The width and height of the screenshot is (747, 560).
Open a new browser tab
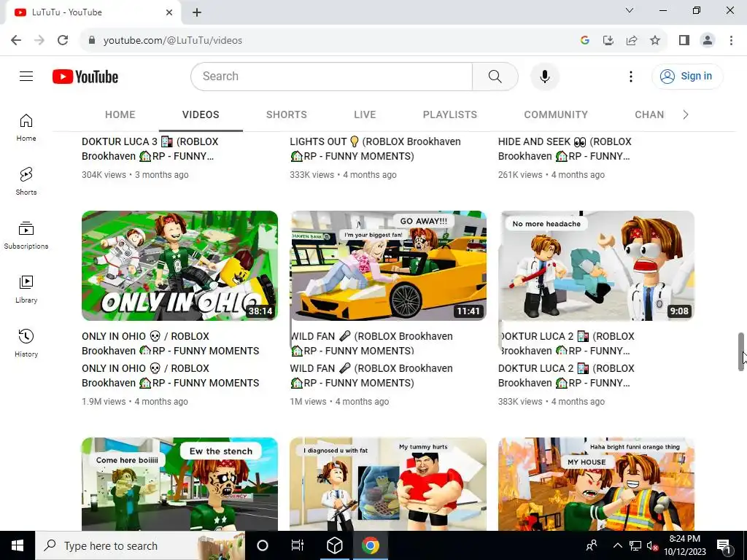(x=197, y=12)
